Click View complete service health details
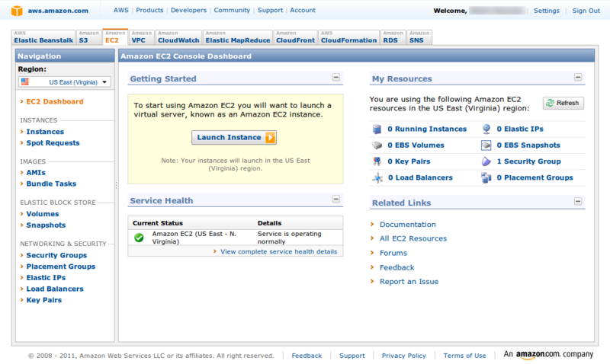 (x=278, y=252)
